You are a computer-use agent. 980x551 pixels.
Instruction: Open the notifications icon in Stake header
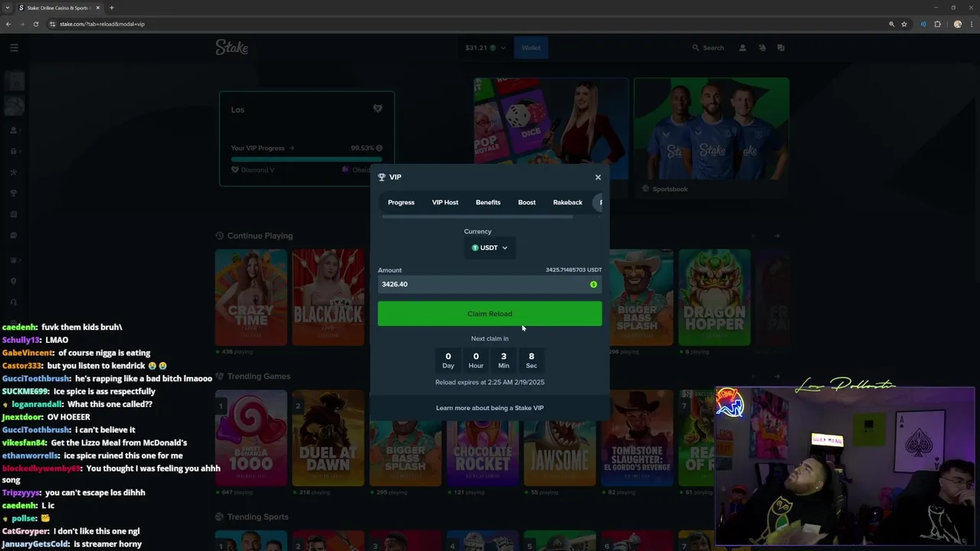[x=762, y=47]
